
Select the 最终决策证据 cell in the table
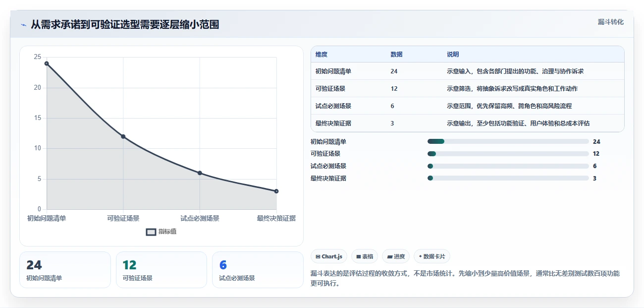tap(333, 123)
